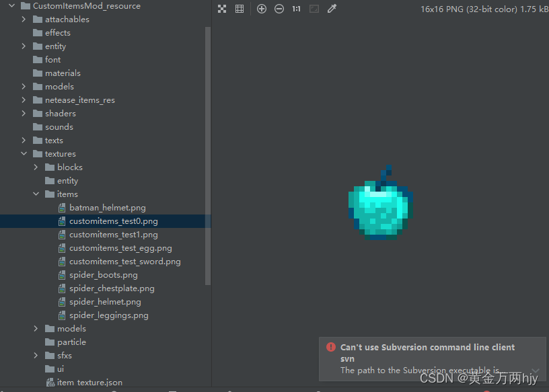
Task: Zoom in on the image
Action: (262, 9)
